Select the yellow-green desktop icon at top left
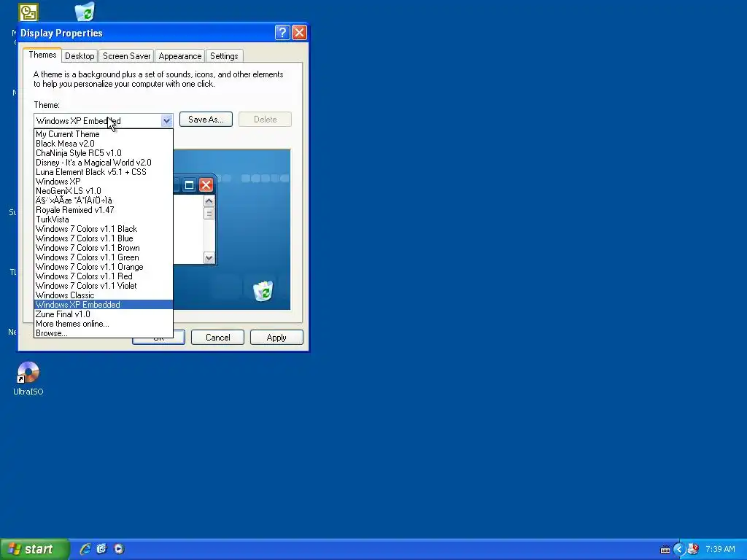Viewport: 747px width, 560px height. pos(28,12)
